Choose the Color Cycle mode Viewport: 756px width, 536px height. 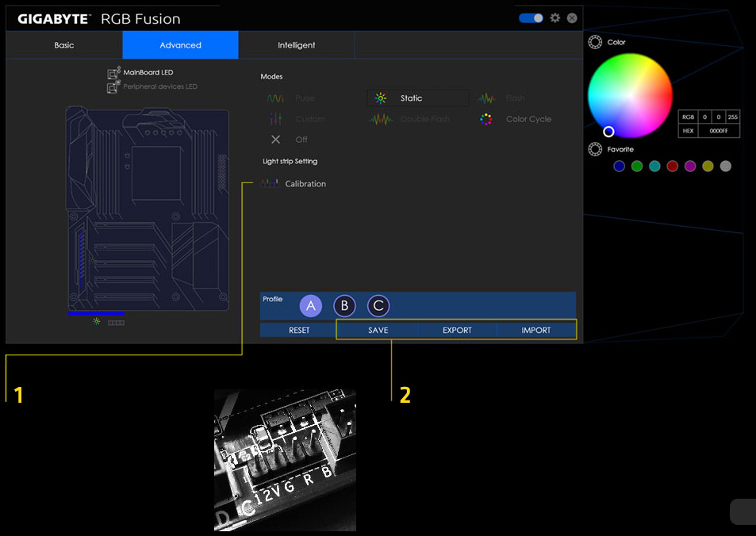516,119
